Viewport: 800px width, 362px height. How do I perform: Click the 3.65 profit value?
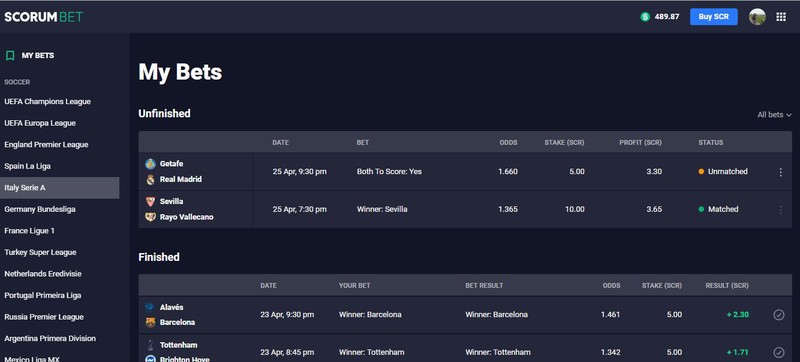click(654, 209)
